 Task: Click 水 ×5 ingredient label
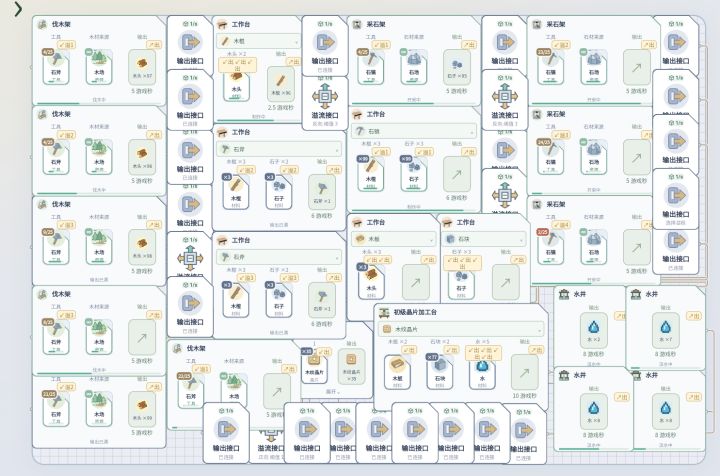pyautogui.click(x=483, y=342)
